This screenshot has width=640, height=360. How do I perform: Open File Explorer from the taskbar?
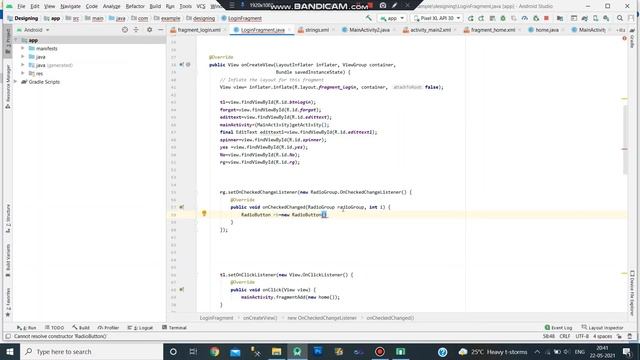[x=276, y=351]
